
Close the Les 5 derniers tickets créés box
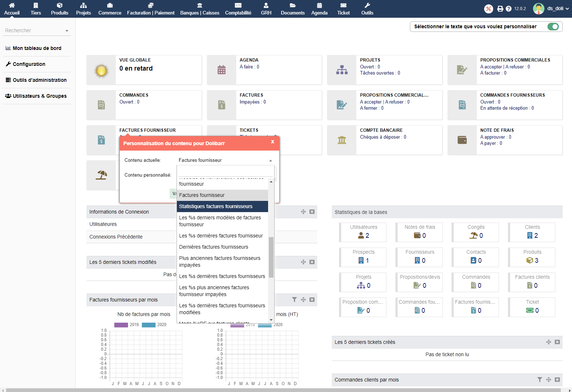click(x=557, y=342)
